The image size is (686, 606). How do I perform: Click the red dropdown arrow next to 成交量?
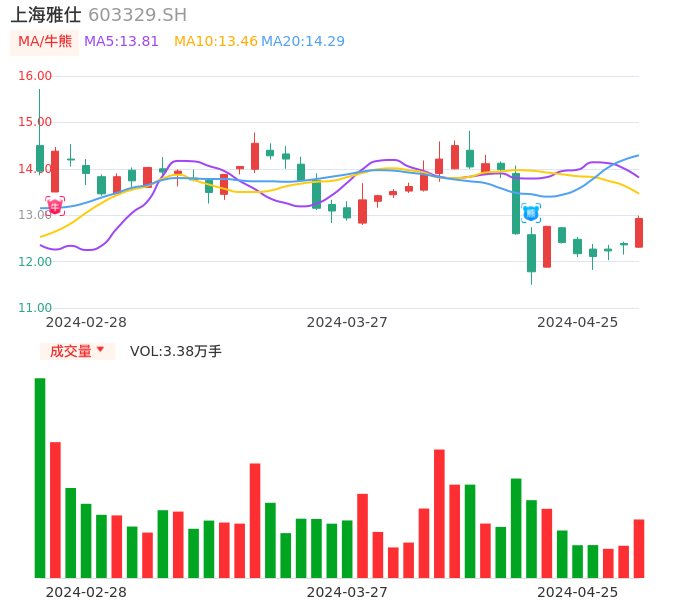click(x=100, y=350)
